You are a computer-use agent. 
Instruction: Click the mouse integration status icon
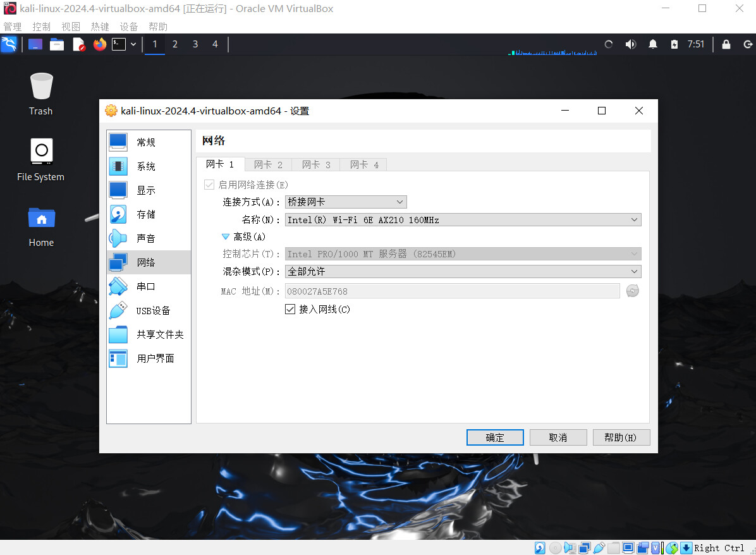point(672,548)
